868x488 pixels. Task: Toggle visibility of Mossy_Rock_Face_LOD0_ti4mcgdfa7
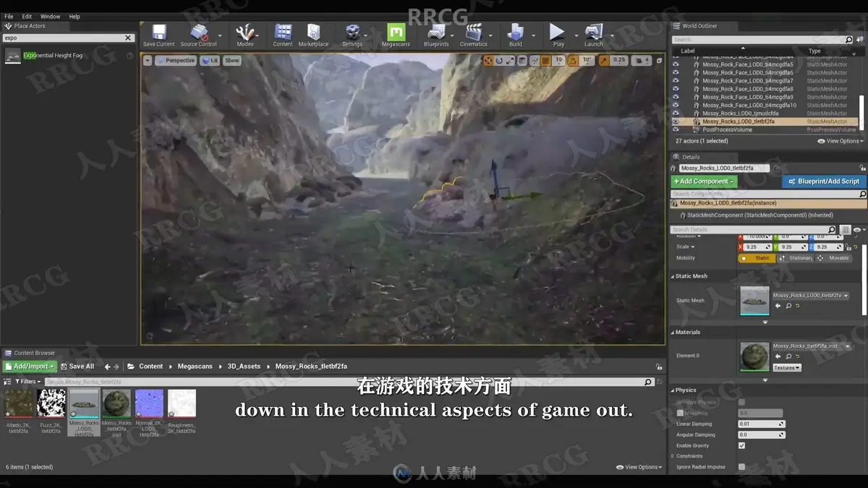coord(676,81)
